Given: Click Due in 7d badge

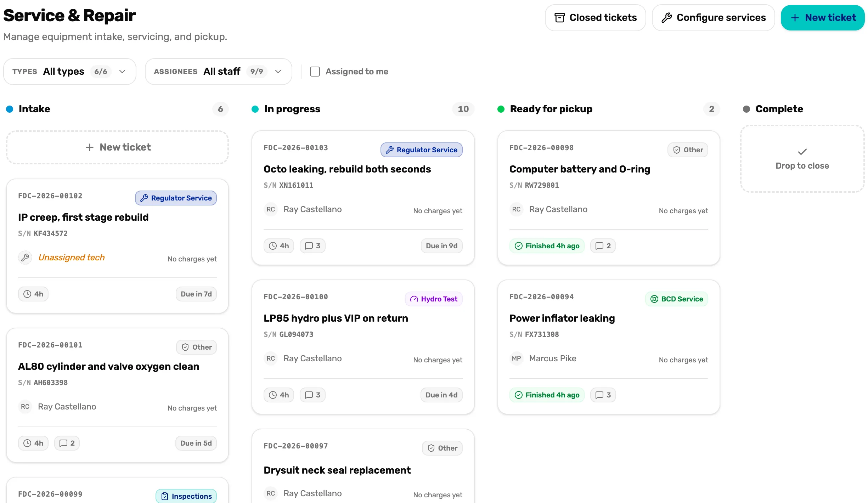Looking at the screenshot, I should click(196, 294).
